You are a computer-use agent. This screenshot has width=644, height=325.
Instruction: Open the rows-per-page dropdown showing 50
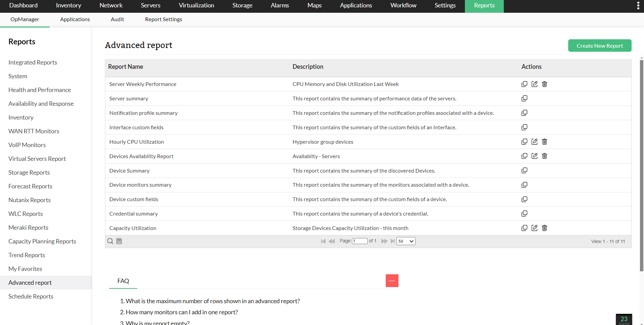pyautogui.click(x=406, y=241)
